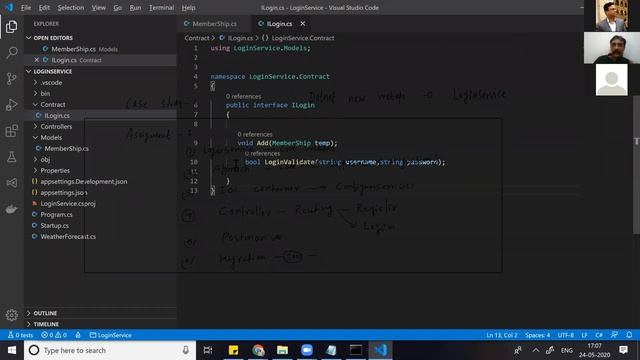Screen dimensions: 640x360
Task: Open the Windows Start menu
Action: [x=12, y=350]
